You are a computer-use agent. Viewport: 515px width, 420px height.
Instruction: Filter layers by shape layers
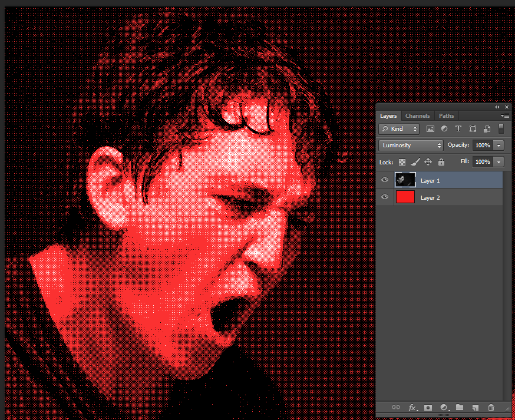tap(473, 129)
